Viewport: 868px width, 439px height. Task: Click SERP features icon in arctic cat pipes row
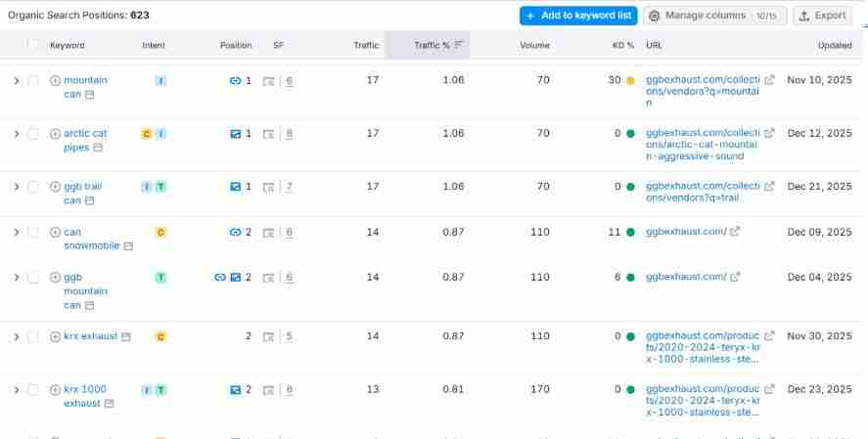(x=269, y=134)
